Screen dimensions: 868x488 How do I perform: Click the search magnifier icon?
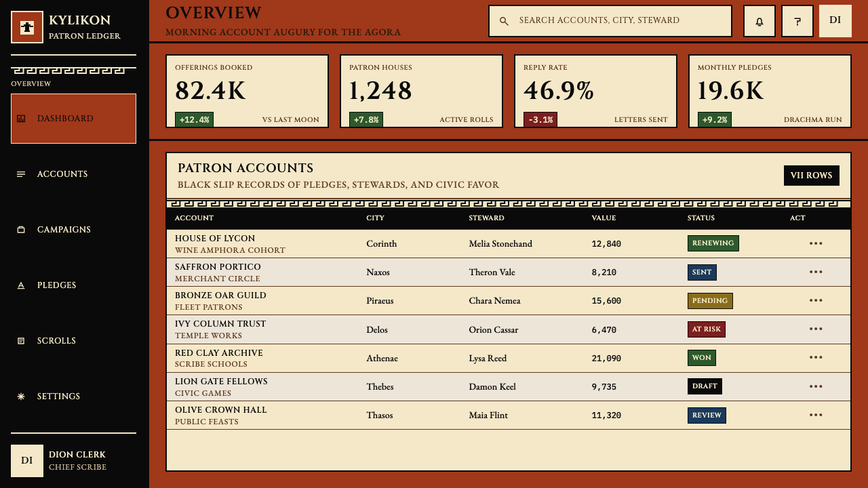click(x=504, y=21)
